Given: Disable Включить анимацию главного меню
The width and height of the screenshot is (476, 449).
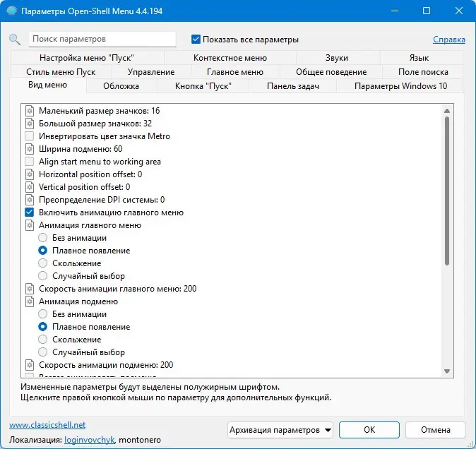Looking at the screenshot, I should (29, 212).
